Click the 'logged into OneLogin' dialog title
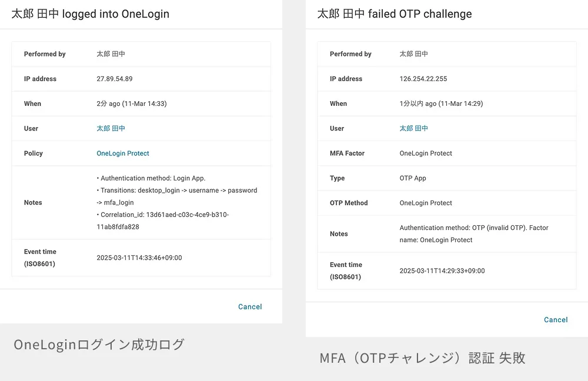This screenshot has height=381, width=588. pos(90,14)
